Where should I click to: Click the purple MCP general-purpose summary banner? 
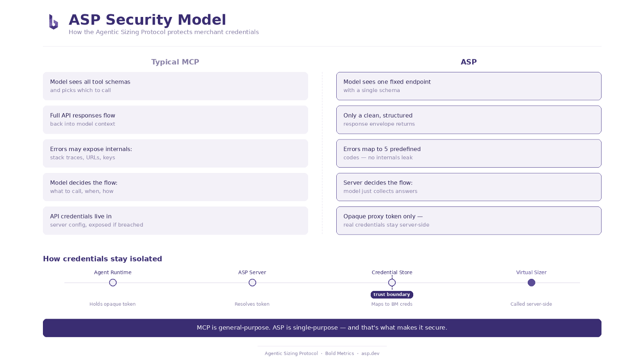pyautogui.click(x=322, y=328)
